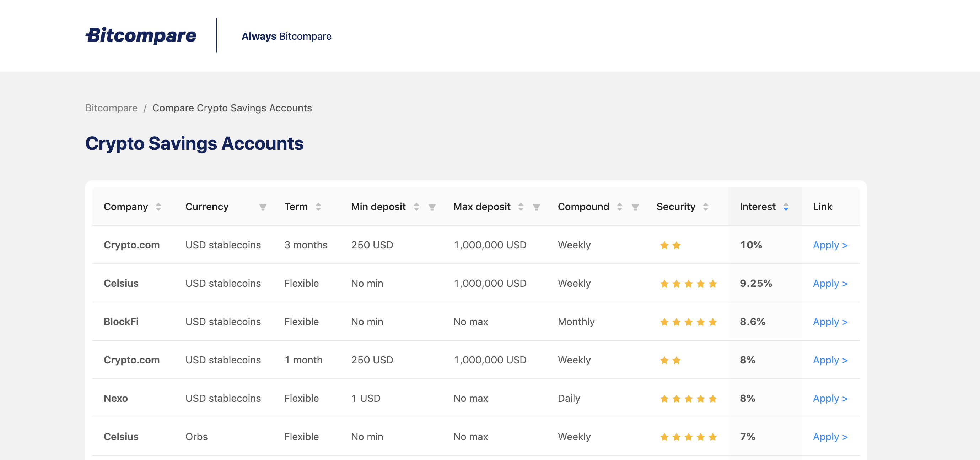Open Apply link for BlockFi
The width and height of the screenshot is (980, 460).
[x=830, y=322]
